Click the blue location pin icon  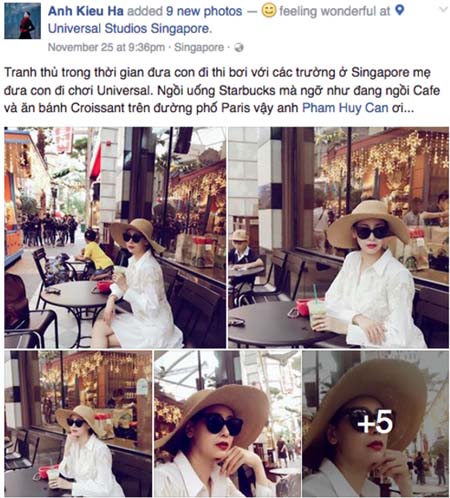tap(399, 11)
